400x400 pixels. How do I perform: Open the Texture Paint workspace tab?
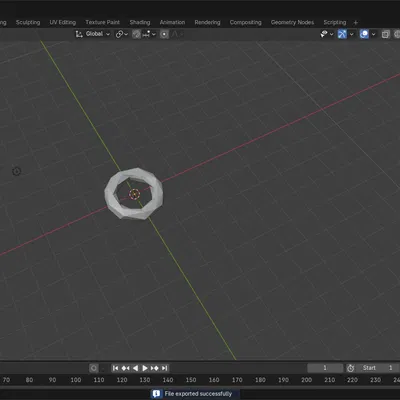tap(102, 22)
